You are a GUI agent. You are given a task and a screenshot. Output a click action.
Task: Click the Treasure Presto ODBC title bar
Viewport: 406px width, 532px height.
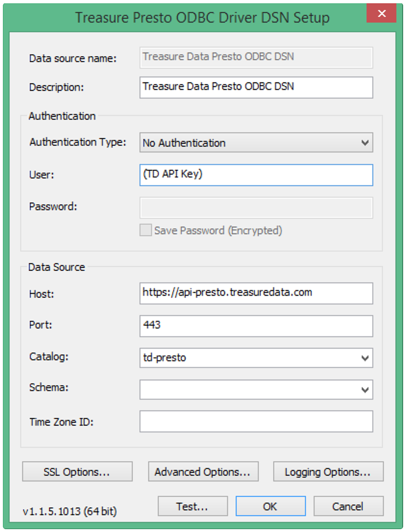pos(202,18)
